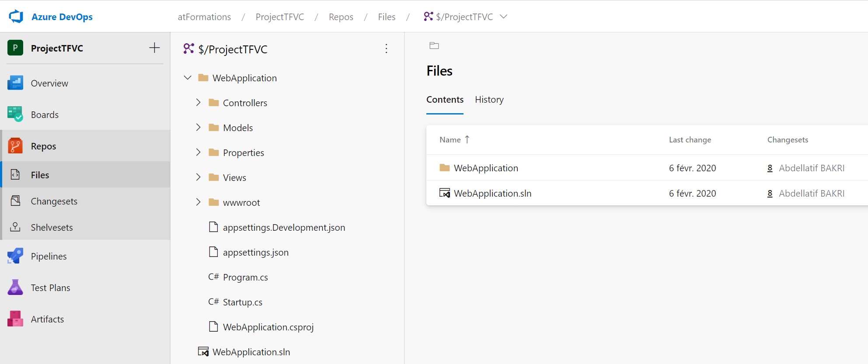Select Boards in the navigation menu
The image size is (868, 364).
[x=45, y=115]
